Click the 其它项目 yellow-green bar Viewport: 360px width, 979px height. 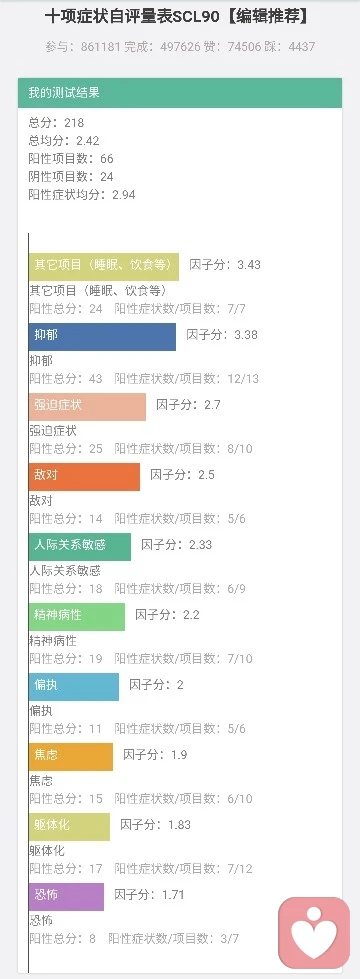tap(104, 267)
